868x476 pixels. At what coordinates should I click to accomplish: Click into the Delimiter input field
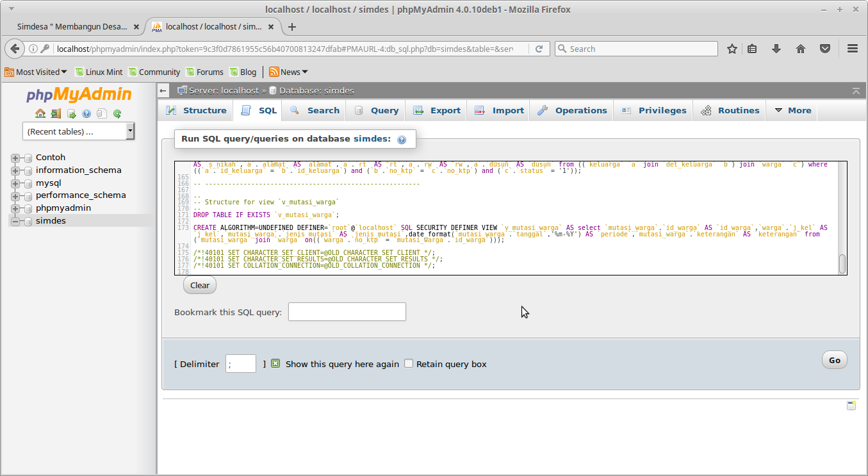click(241, 364)
